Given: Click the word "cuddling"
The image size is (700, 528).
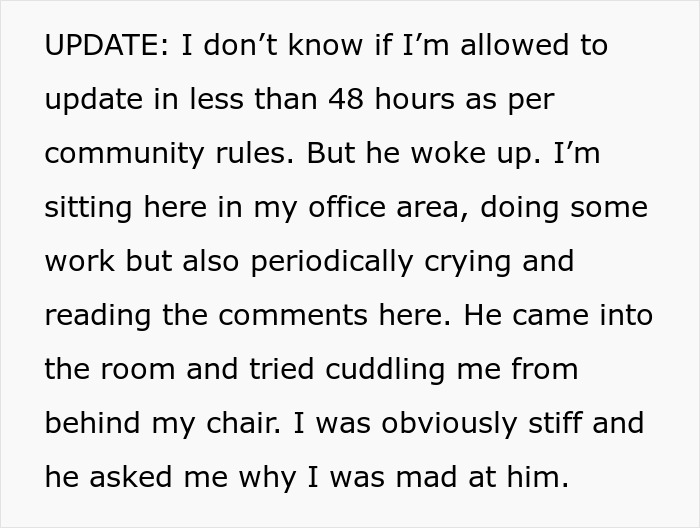Looking at the screenshot, I should [385, 371].
